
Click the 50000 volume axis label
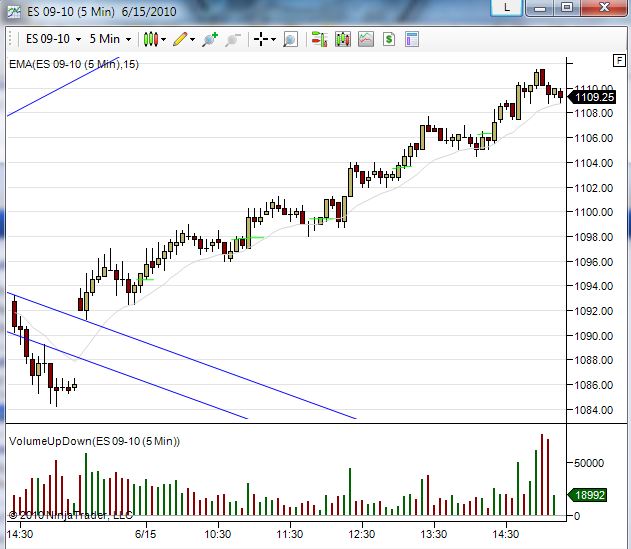[589, 463]
